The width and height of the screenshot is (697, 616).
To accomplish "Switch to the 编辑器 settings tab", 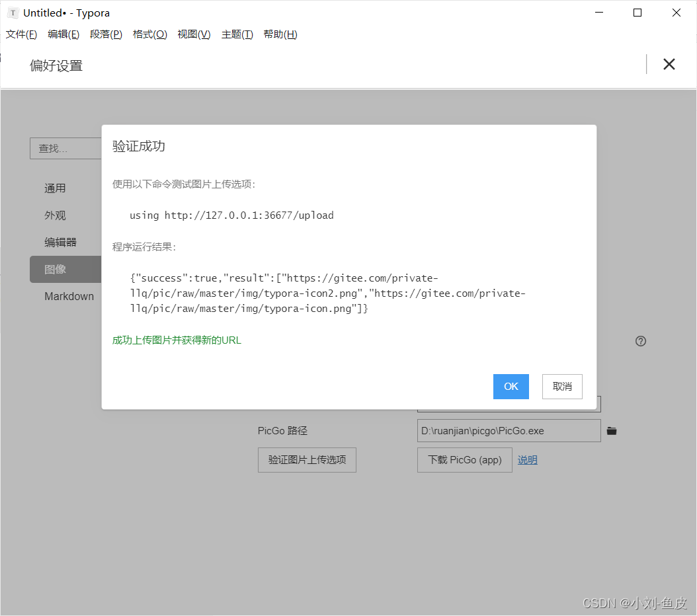I will click(x=60, y=242).
